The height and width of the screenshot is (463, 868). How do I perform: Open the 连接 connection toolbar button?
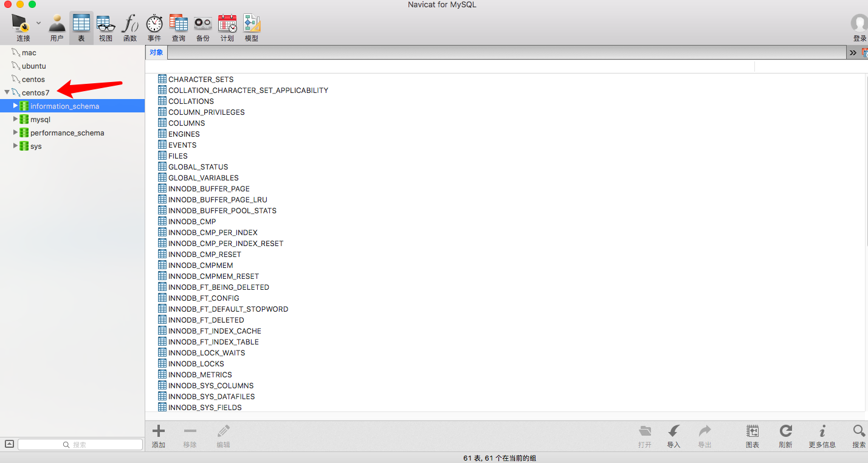22,27
